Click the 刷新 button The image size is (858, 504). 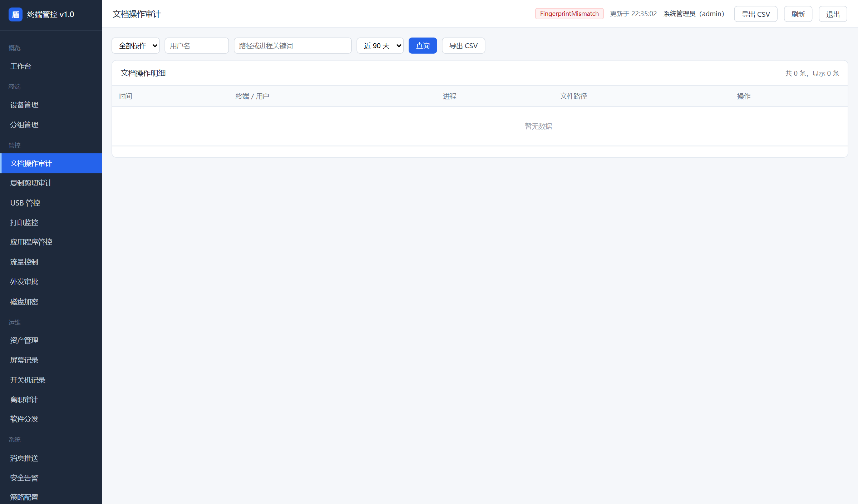point(798,14)
